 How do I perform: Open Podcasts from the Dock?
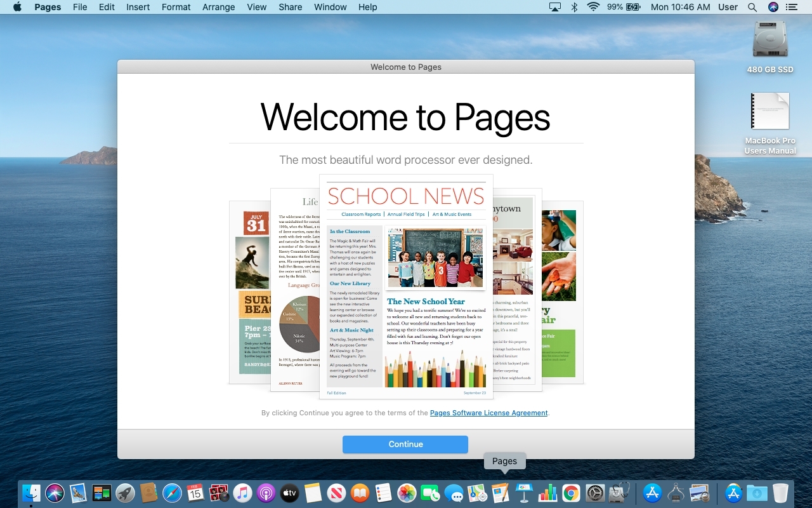click(x=266, y=493)
